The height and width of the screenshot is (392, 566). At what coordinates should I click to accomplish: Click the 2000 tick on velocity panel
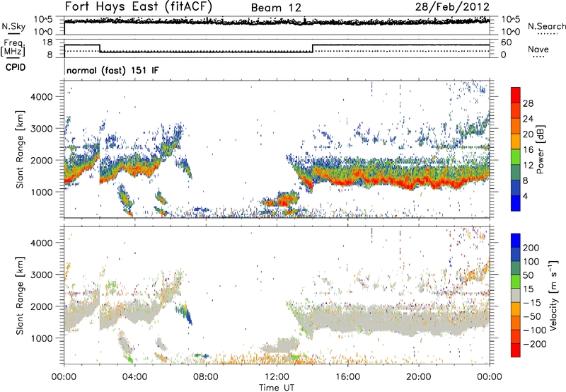(42, 306)
